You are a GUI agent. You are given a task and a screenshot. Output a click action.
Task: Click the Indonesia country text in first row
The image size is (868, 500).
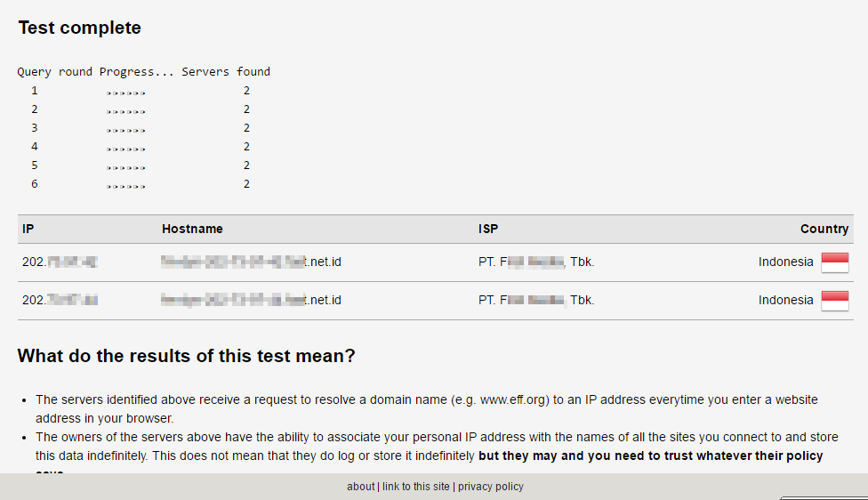point(785,262)
